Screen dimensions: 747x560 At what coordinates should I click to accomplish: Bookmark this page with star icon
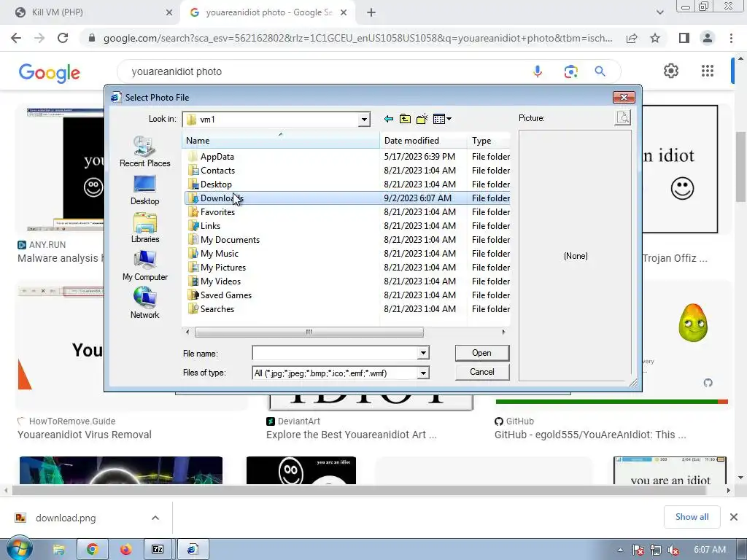coord(655,38)
